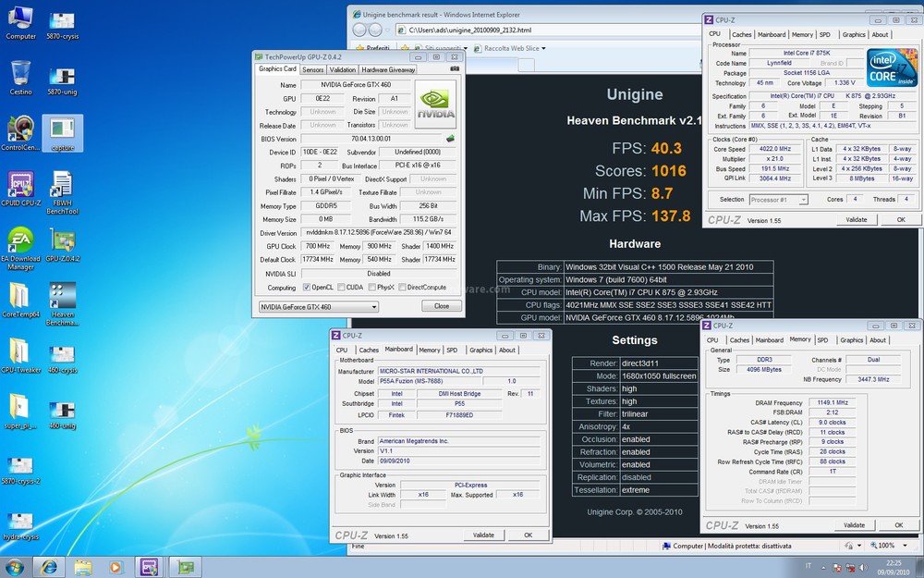This screenshot has width=924, height=578.
Task: Select the 5870-crysis desktop icon
Action: pos(63,26)
